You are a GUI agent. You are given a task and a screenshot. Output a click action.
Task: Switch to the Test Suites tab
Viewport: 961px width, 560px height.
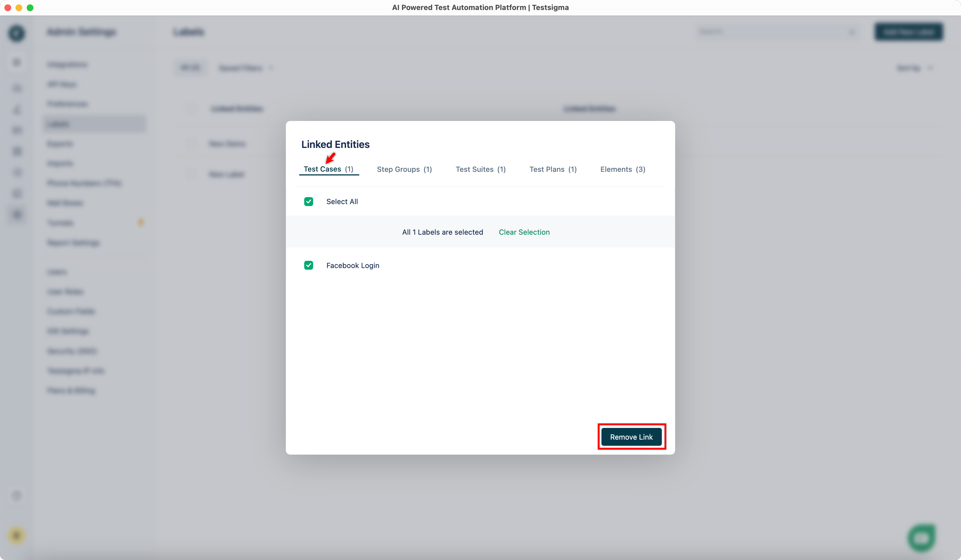pyautogui.click(x=480, y=169)
